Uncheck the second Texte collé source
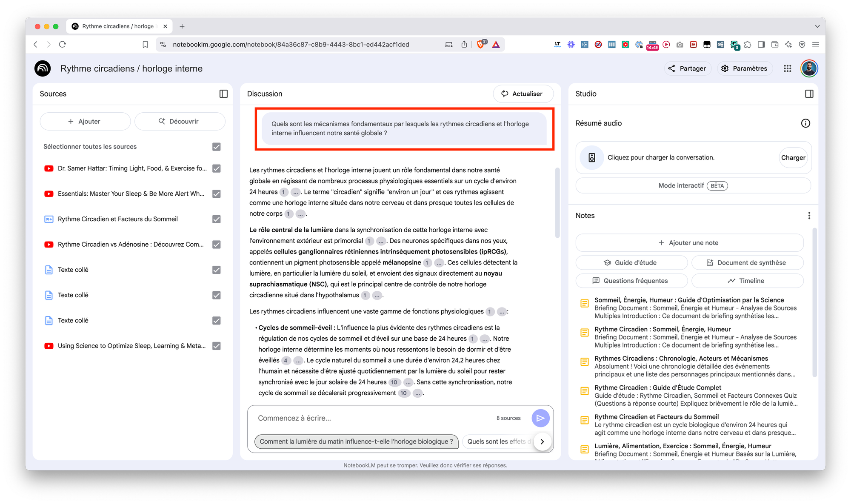 pyautogui.click(x=217, y=295)
